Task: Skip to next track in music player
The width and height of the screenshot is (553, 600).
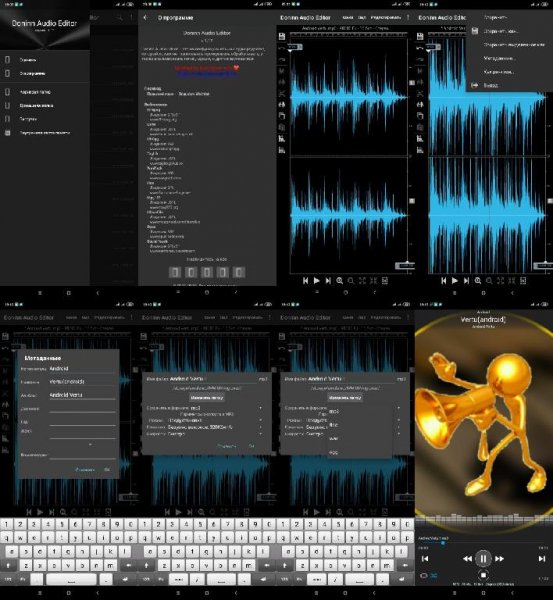Action: (542, 559)
